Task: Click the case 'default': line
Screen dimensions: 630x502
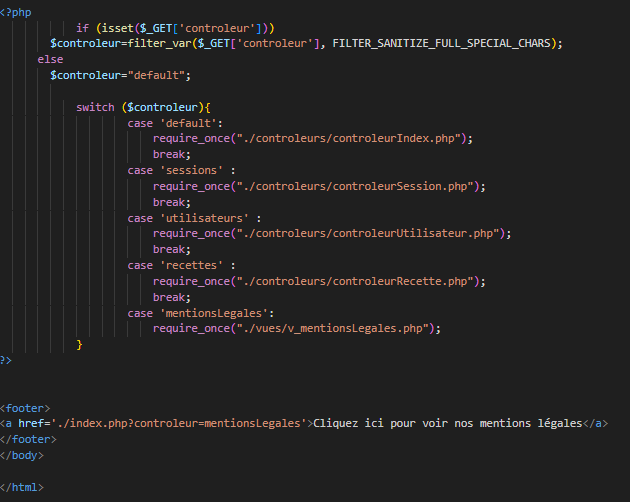Action: tap(175, 123)
